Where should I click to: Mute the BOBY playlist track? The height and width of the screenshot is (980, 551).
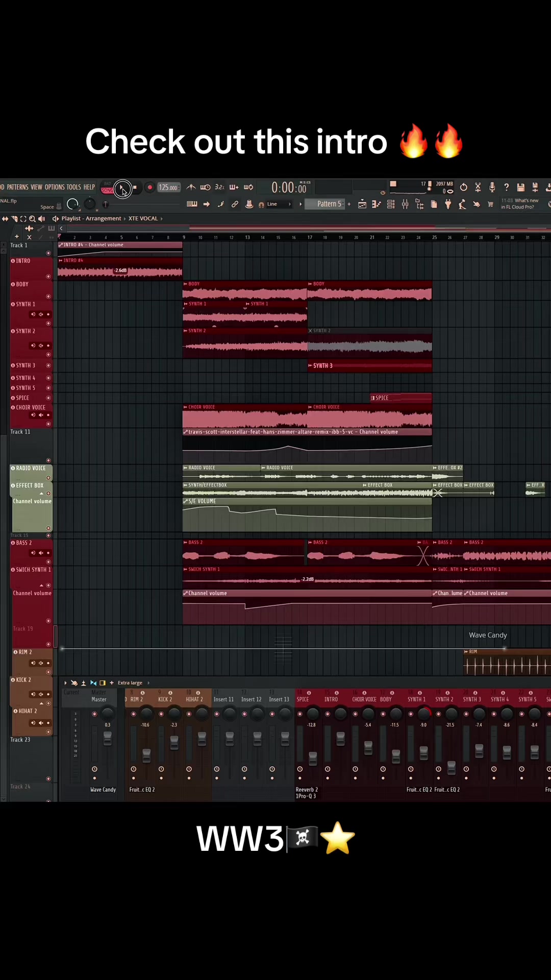point(48,296)
